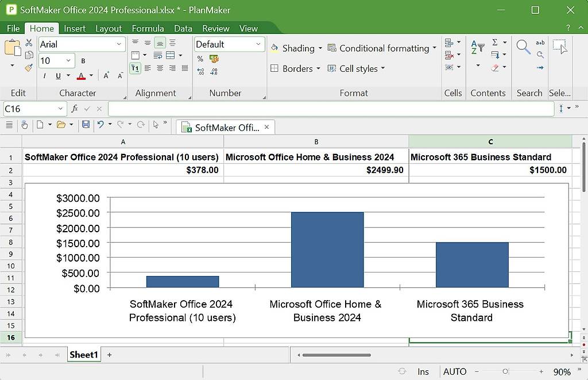The height and width of the screenshot is (380, 588).
Task: Open the Data menu
Action: (x=183, y=28)
